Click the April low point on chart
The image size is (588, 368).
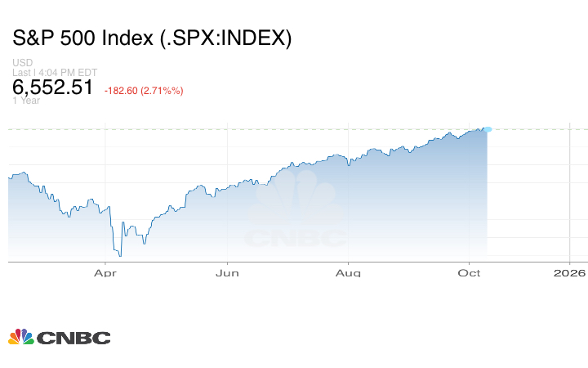tap(120, 255)
